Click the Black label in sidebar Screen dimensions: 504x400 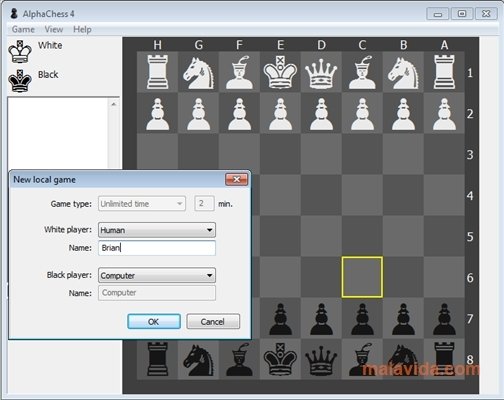[48, 74]
